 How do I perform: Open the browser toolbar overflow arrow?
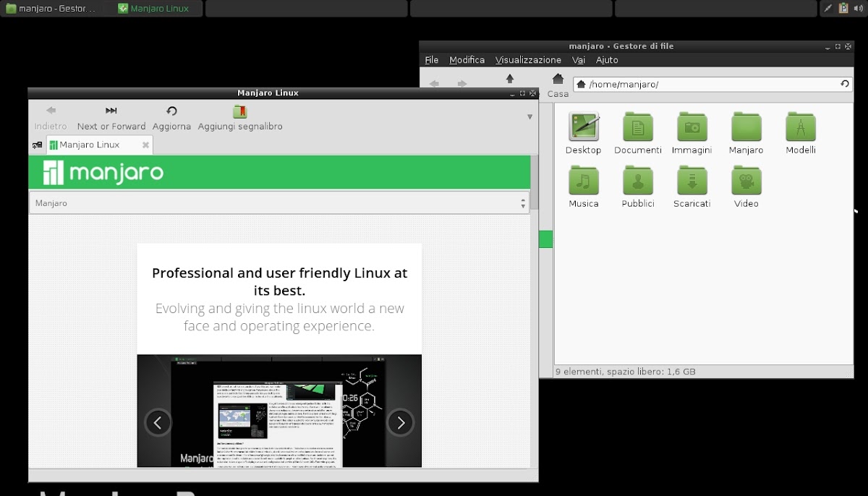click(529, 116)
